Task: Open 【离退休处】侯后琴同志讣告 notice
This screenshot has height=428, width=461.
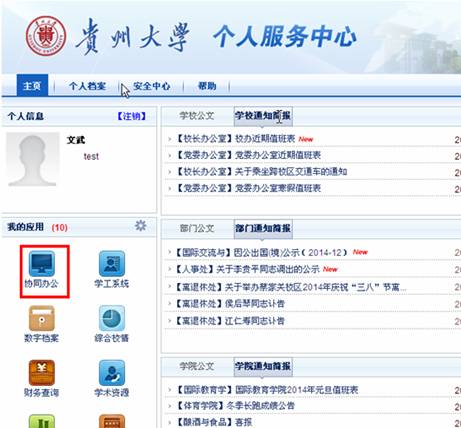Action: 230,304
